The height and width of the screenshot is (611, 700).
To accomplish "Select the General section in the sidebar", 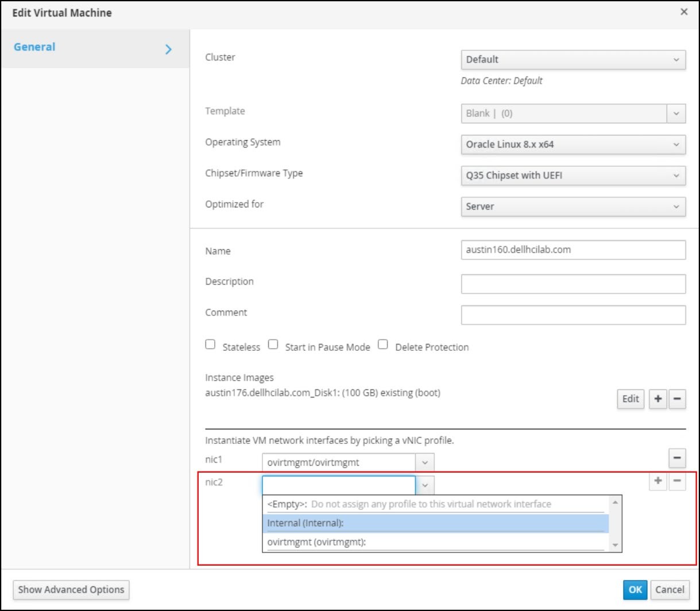I will tap(34, 47).
